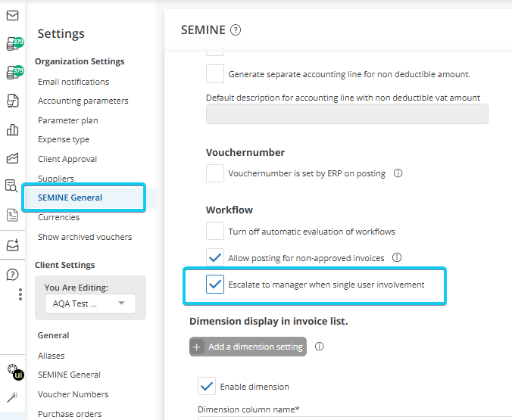Viewport: 512px width, 420px height.
Task: Check Vouchernumber is set by ERP on posting
Action: point(215,173)
